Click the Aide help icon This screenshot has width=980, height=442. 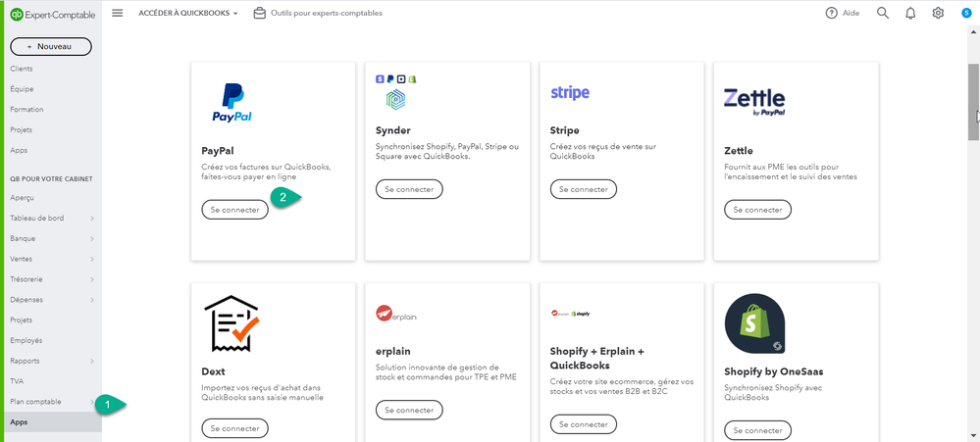[832, 13]
